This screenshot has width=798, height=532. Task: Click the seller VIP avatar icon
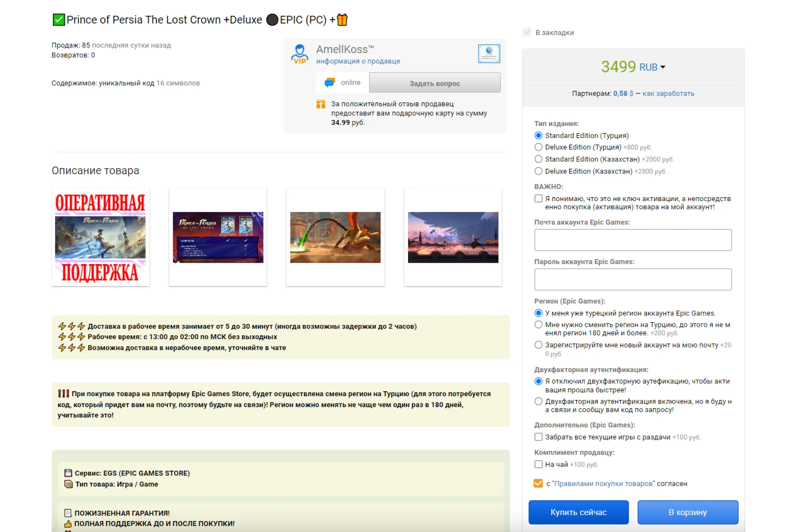300,54
